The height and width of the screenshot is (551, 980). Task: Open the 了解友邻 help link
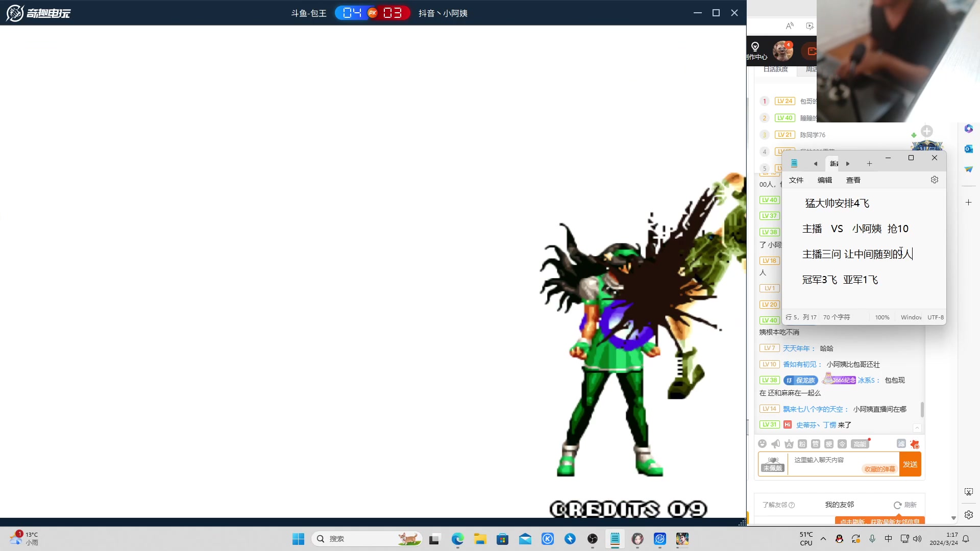click(778, 505)
